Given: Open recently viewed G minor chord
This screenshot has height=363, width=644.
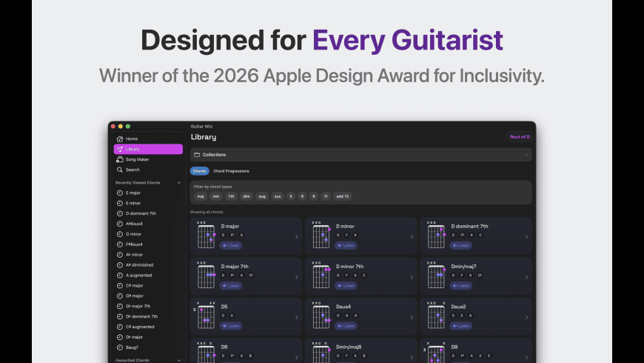Looking at the screenshot, I should (148, 234).
